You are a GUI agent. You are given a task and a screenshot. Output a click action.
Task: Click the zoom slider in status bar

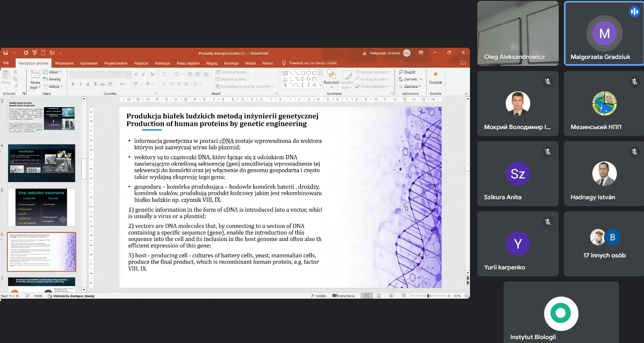[x=431, y=296]
